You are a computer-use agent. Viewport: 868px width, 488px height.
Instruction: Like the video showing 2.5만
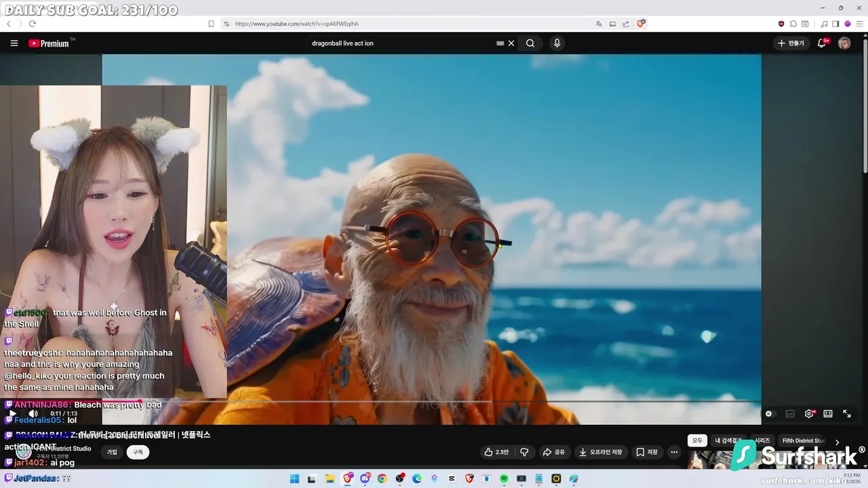496,452
